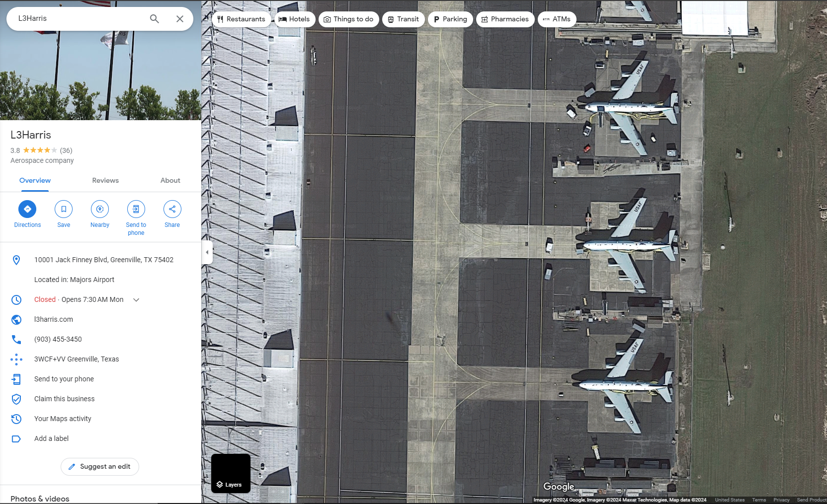Switch to the Reviews tab
The image size is (827, 504).
point(105,181)
